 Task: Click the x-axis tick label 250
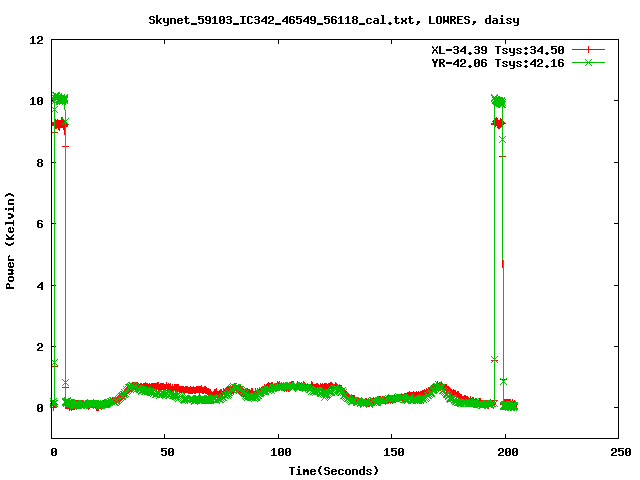coord(621,452)
